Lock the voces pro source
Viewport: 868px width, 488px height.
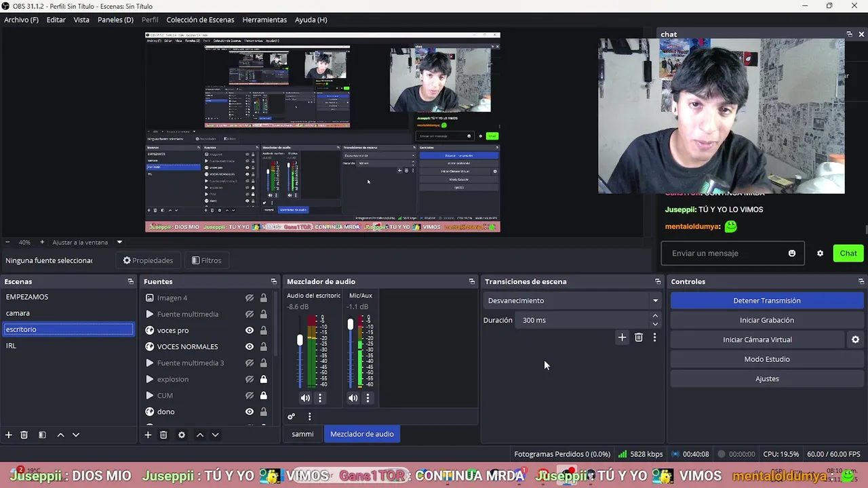[263, 330]
